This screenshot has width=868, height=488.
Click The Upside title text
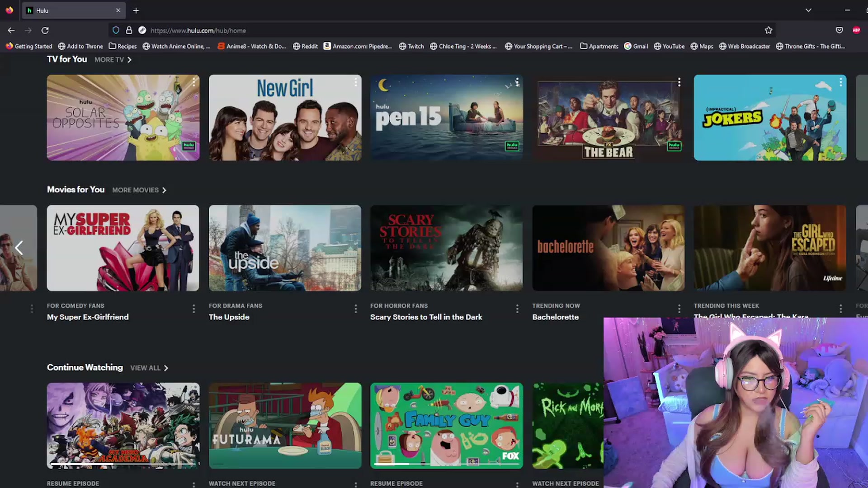tap(229, 317)
